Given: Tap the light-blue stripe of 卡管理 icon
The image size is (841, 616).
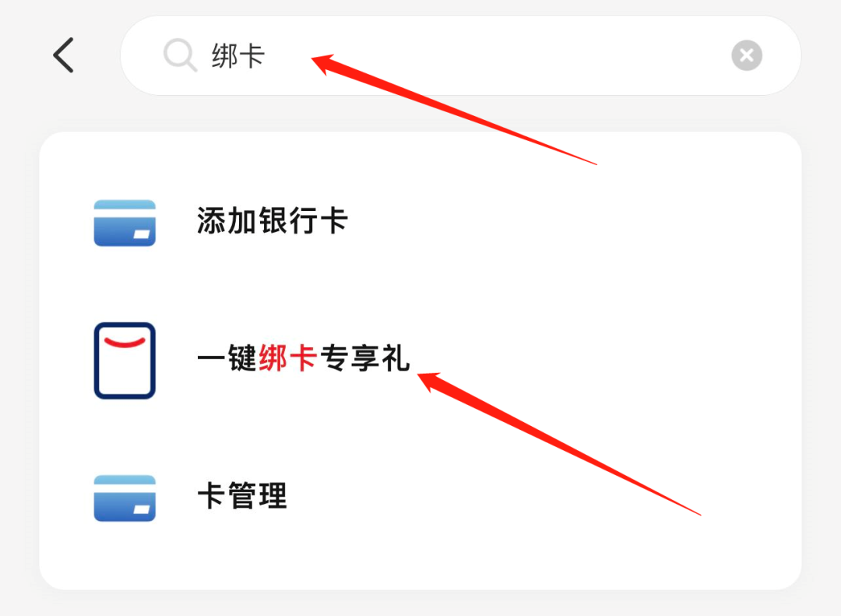Looking at the screenshot, I should 125,480.
